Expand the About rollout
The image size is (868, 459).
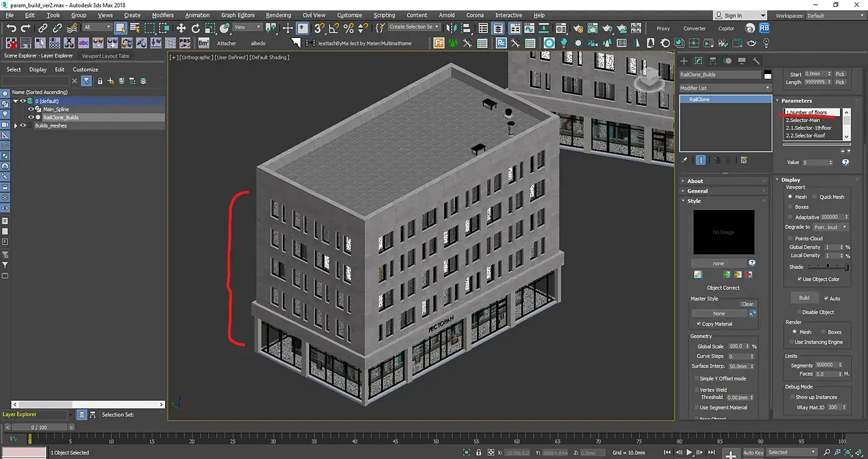point(695,181)
